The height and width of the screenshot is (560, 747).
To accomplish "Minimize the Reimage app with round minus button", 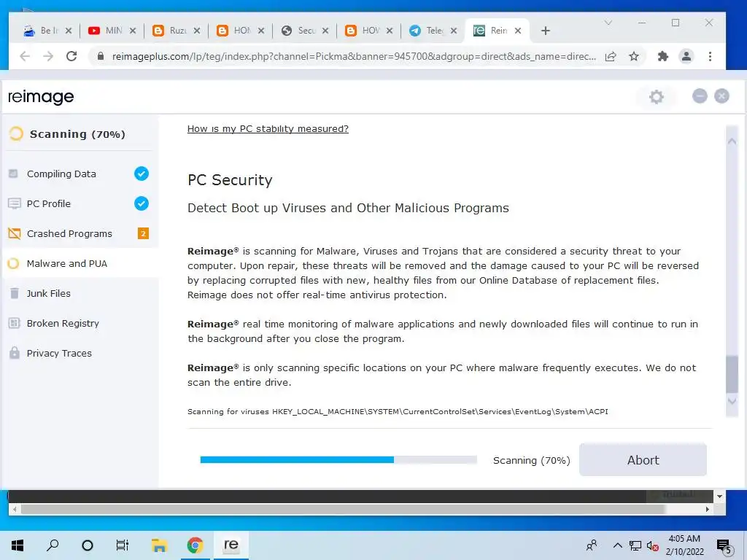I will coord(700,96).
